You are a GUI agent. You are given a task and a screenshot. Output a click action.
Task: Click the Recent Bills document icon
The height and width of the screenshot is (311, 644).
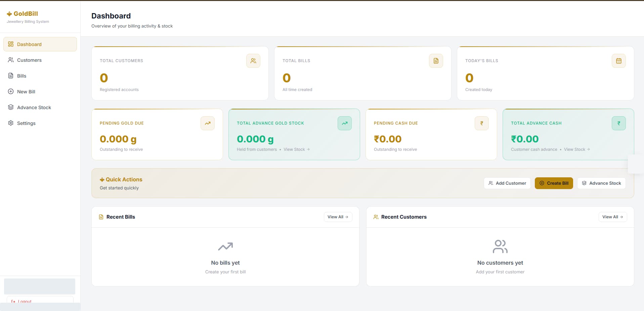point(101,217)
